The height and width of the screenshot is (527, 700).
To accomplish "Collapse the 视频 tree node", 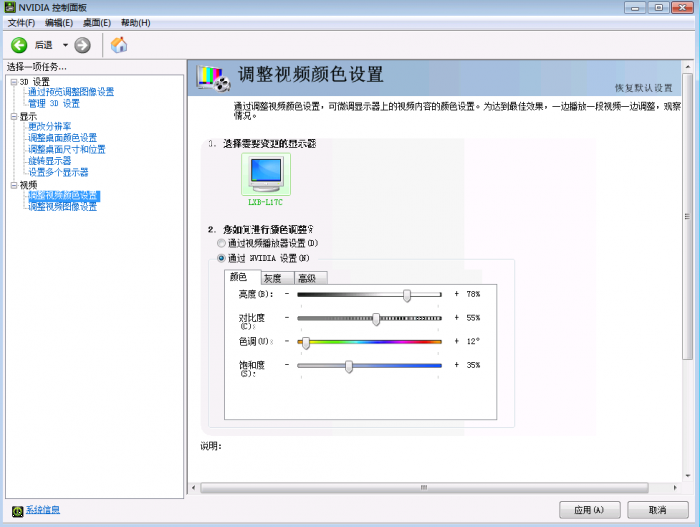I will [14, 185].
